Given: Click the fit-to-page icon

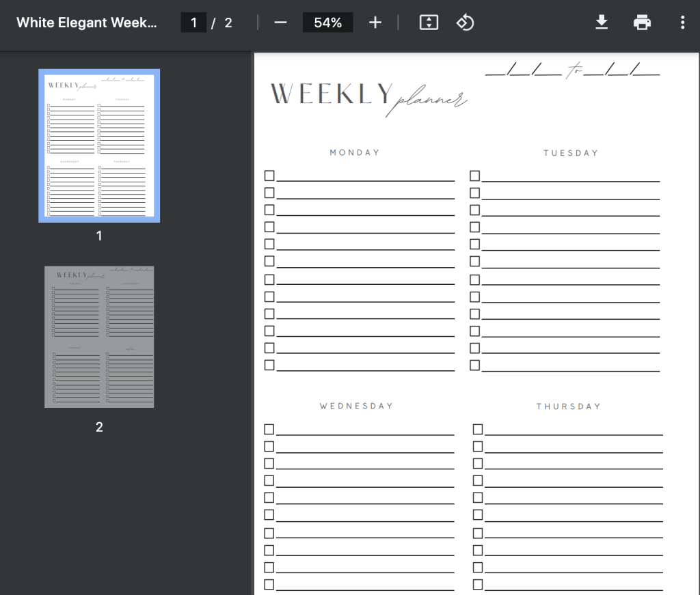Looking at the screenshot, I should tap(428, 22).
